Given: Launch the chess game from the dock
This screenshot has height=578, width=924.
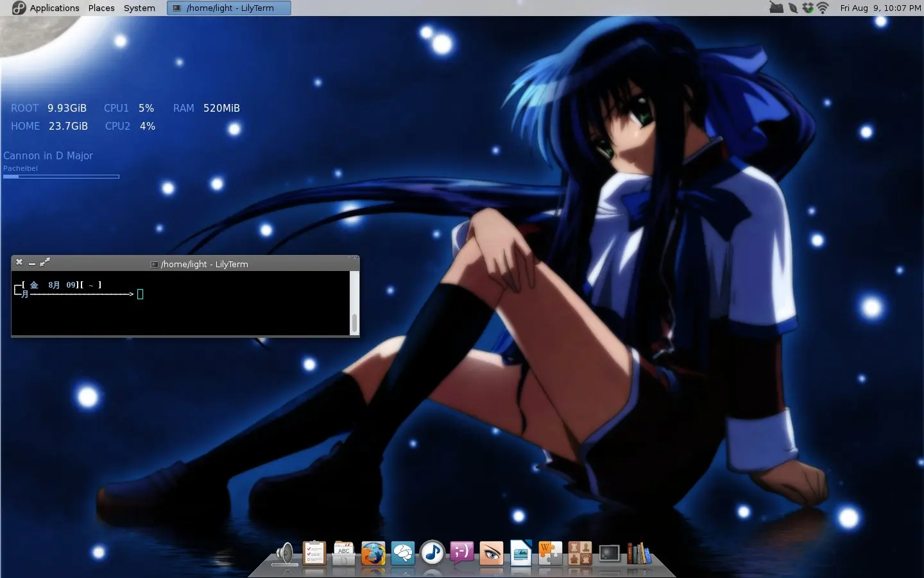Looking at the screenshot, I should tap(580, 553).
